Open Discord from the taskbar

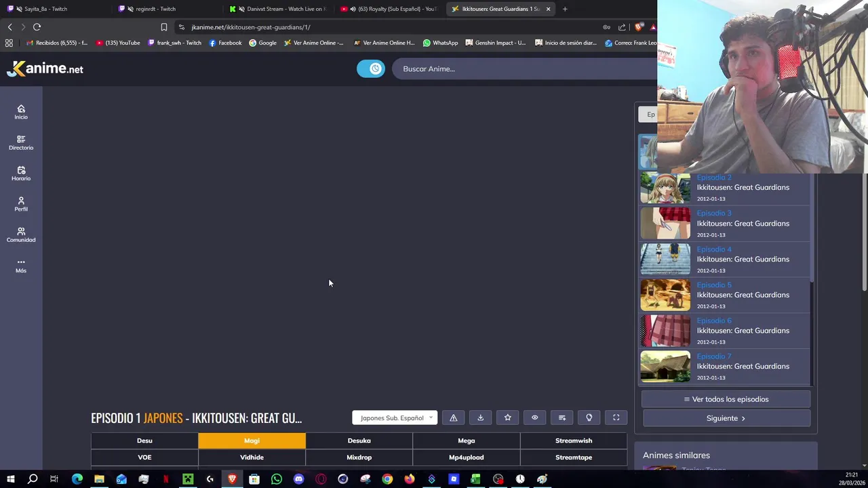click(x=298, y=479)
